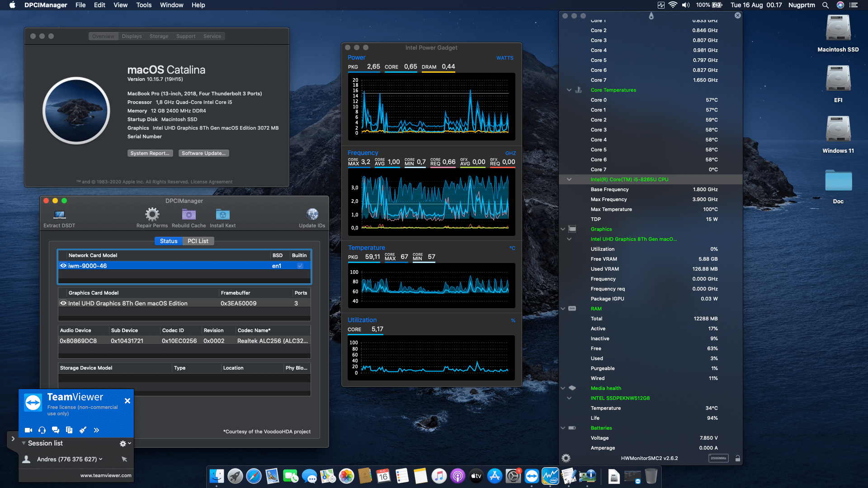Viewport: 868px width, 488px height.
Task: Open System Preferences in Dock
Action: (x=513, y=476)
